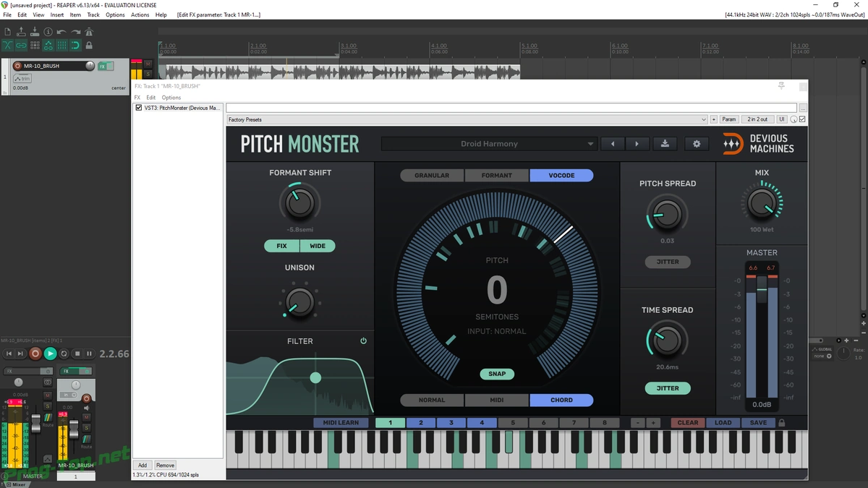868x488 pixels.
Task: Toggle grid lines toolbar icon
Action: click(62, 46)
